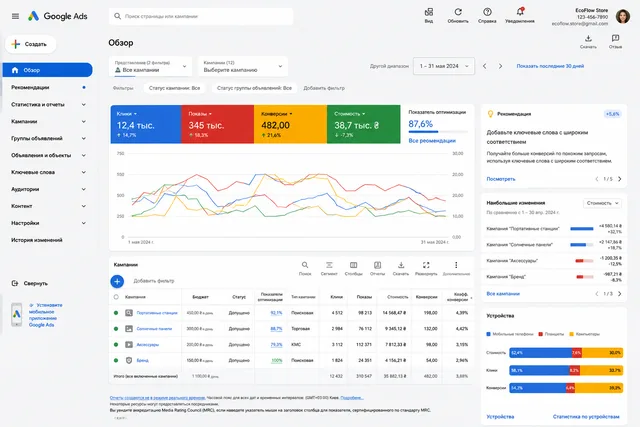Open the Вид appearance icon
The height and width of the screenshot is (427, 640).
429,15
